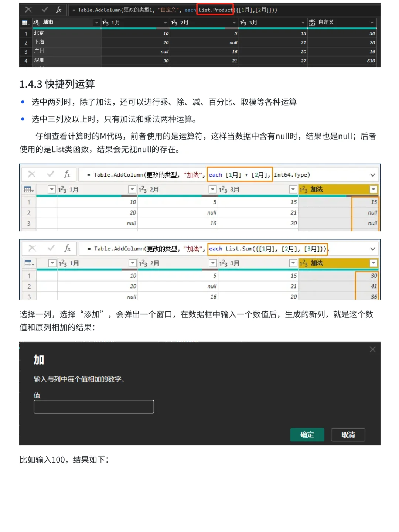Screen dimensions: 399x532
Task: Select the 广州 cell in the 城市 column
Action: 67,51
